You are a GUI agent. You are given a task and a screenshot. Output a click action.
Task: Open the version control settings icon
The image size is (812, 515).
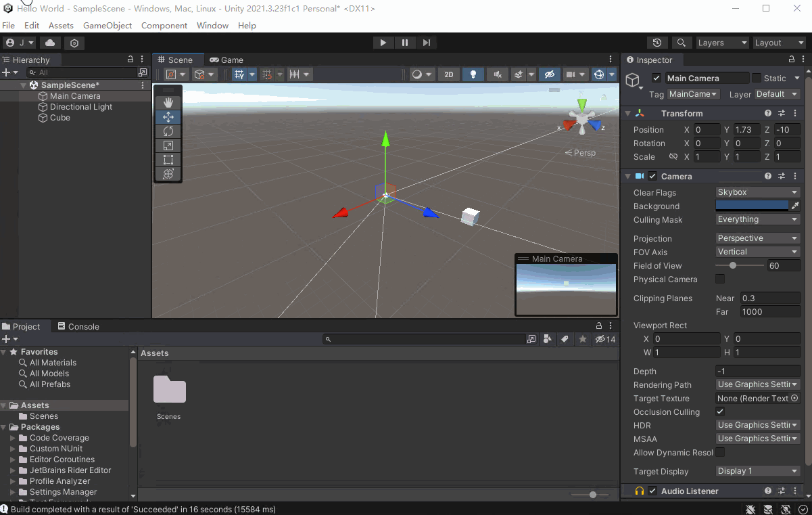coord(74,43)
